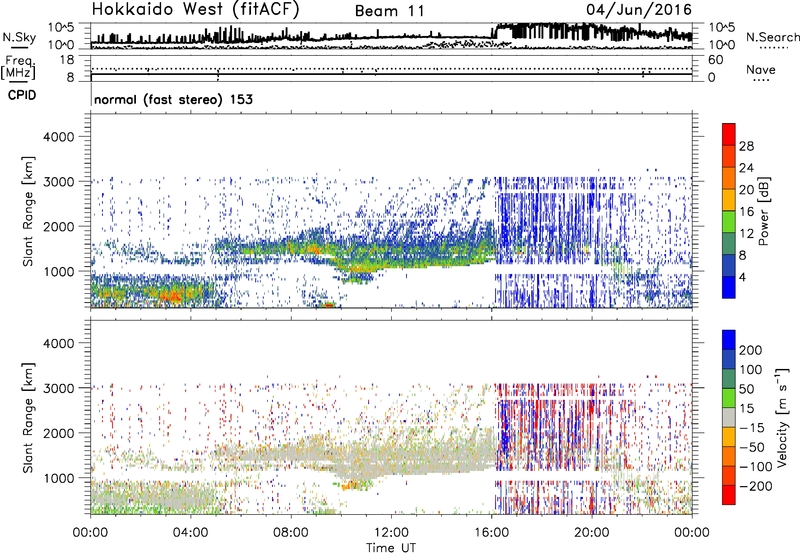Click the '18' tick of the frequency axis
Image resolution: width=800 pixels, height=554 pixels.
[67, 60]
